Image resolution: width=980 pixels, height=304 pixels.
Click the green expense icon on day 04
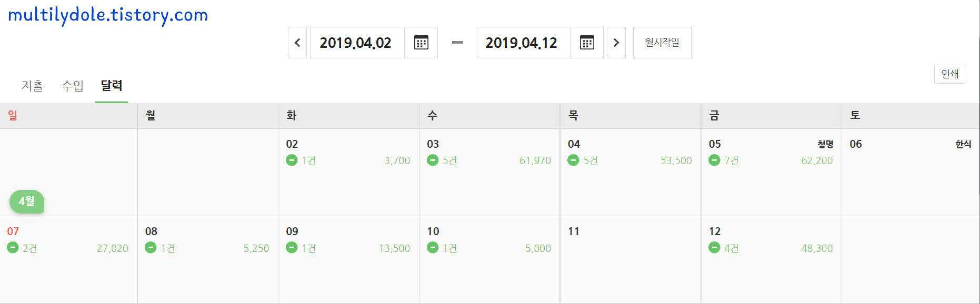pos(573,160)
